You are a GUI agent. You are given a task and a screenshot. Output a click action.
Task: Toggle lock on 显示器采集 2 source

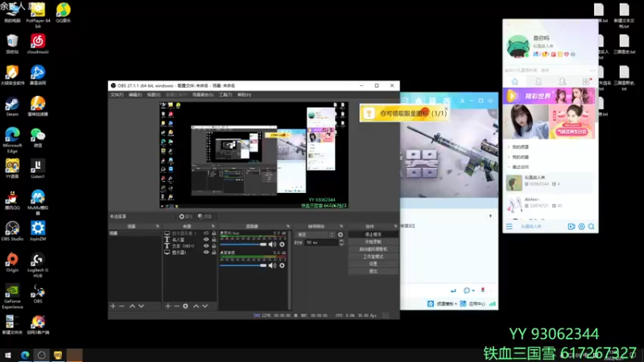coord(213,233)
